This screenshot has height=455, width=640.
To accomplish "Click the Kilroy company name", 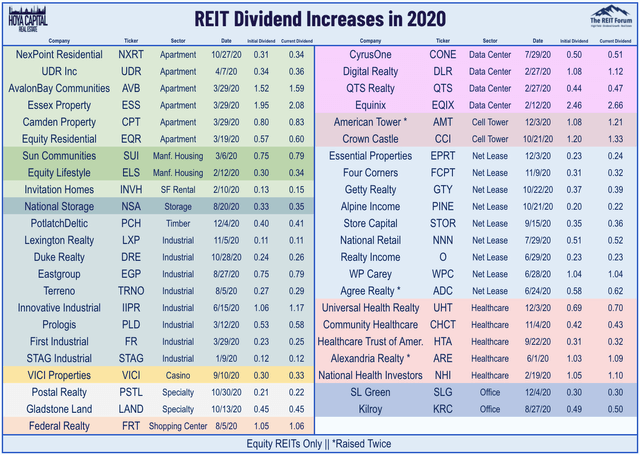I will click(370, 409).
